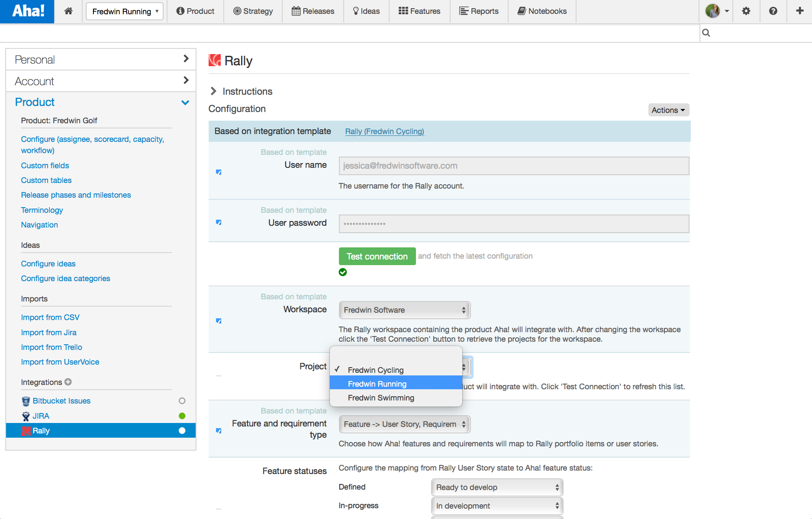This screenshot has width=812, height=519.
Task: Click the Test connection button
Action: (377, 256)
